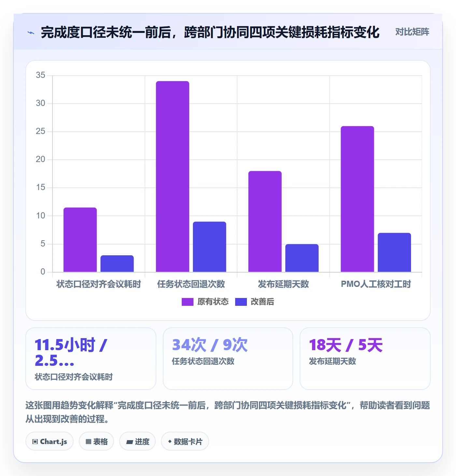Click the PMO人工核对工时 axis label
Viewport: 456px width, 476px height.
(x=376, y=284)
